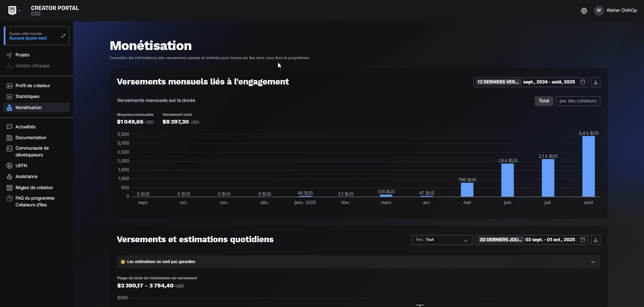The width and height of the screenshot is (644, 307).
Task: Click the Walter OldhOp username
Action: [x=622, y=10]
